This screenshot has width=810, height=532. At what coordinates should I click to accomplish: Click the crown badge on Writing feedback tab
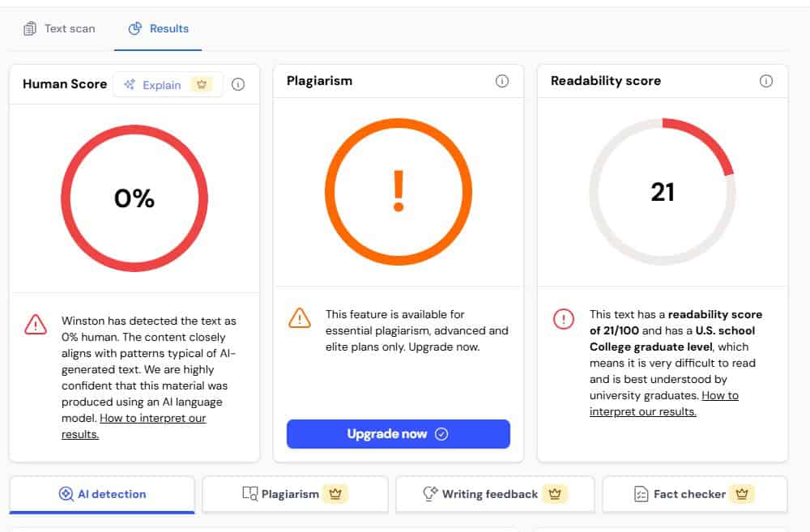[554, 493]
